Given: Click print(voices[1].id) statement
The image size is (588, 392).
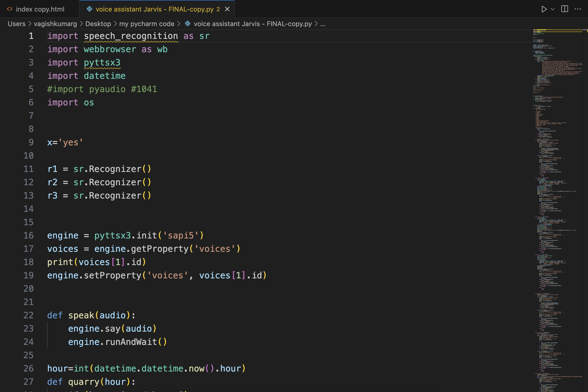Looking at the screenshot, I should click(x=97, y=262).
